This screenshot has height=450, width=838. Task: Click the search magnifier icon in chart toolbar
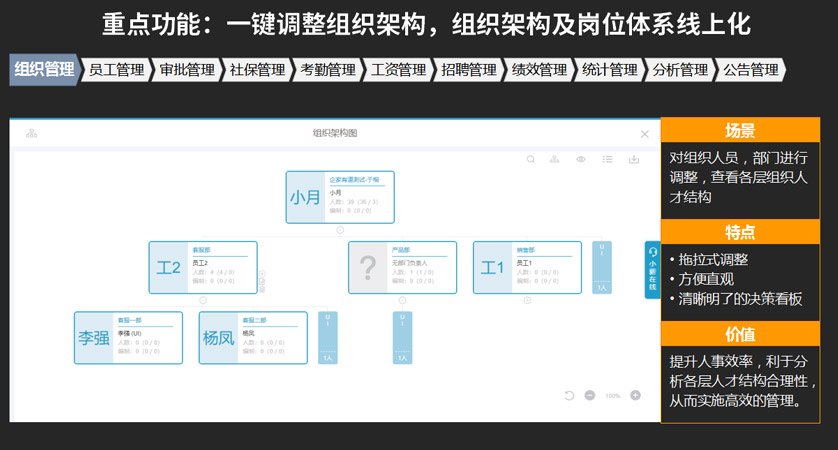point(531,159)
